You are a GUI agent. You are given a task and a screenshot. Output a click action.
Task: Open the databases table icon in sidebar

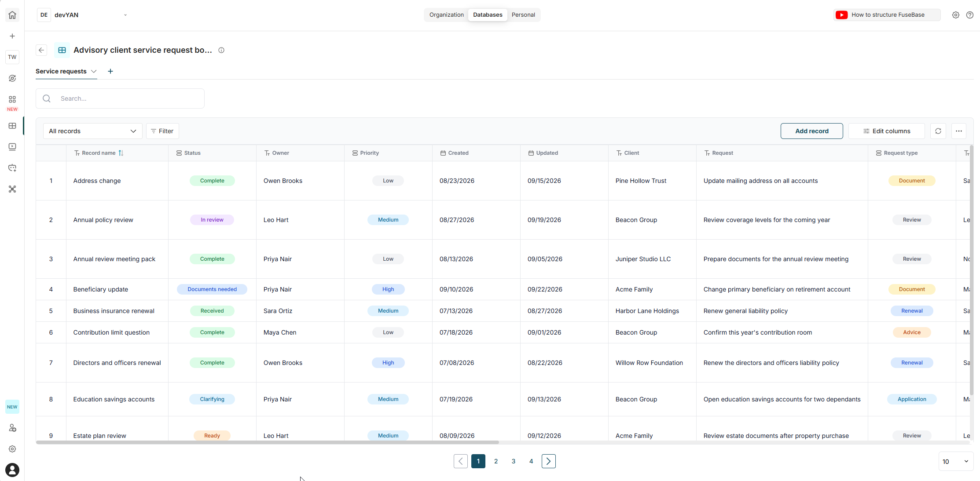tap(12, 126)
